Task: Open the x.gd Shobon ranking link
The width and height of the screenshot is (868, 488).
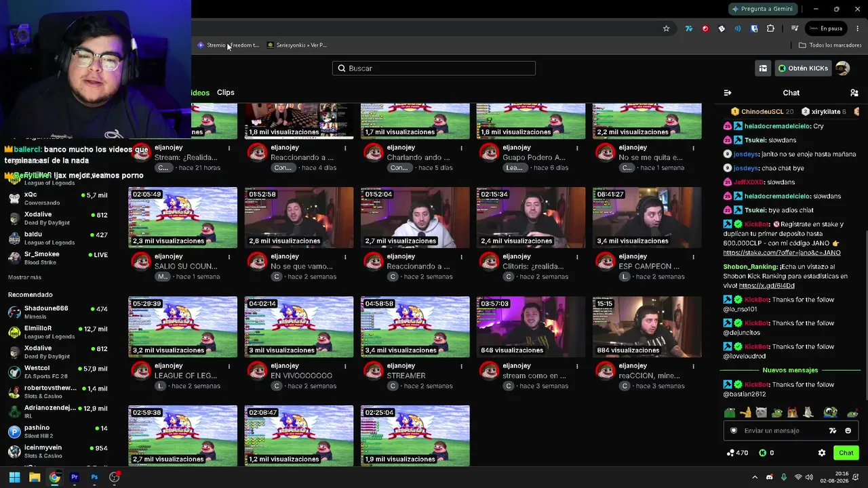Action: (766, 286)
